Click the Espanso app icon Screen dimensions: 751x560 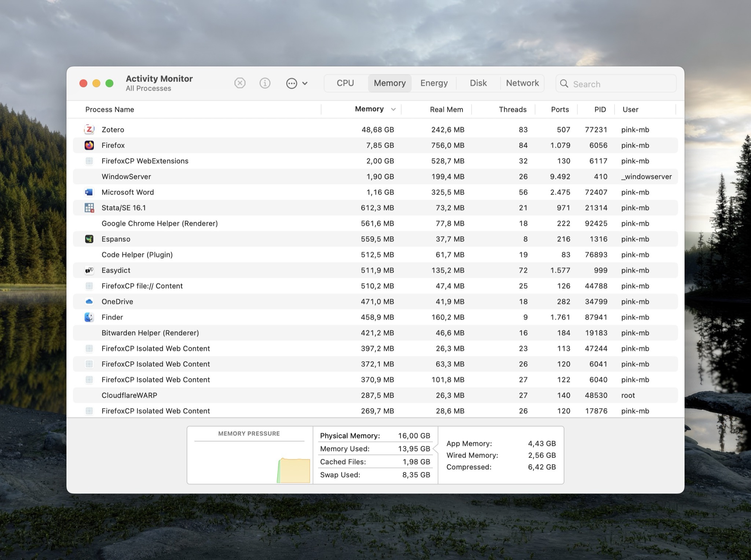(89, 239)
